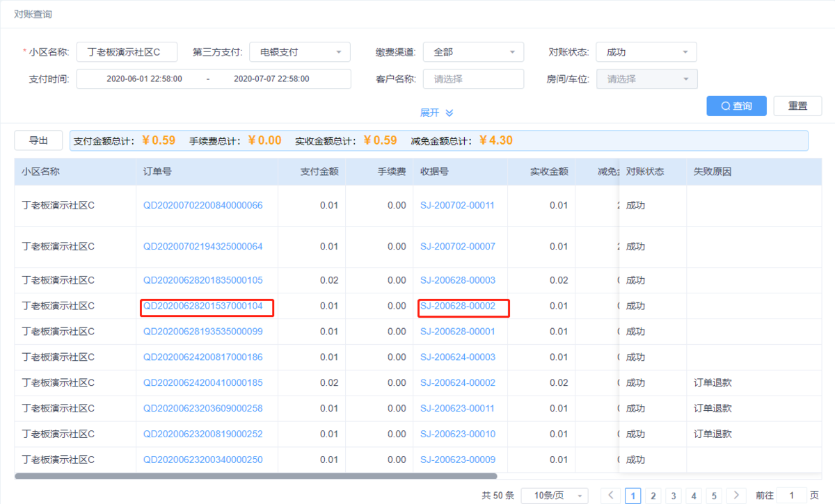Click the start time 2020-06-01 22:58:00
835x504 pixels.
[x=144, y=79]
